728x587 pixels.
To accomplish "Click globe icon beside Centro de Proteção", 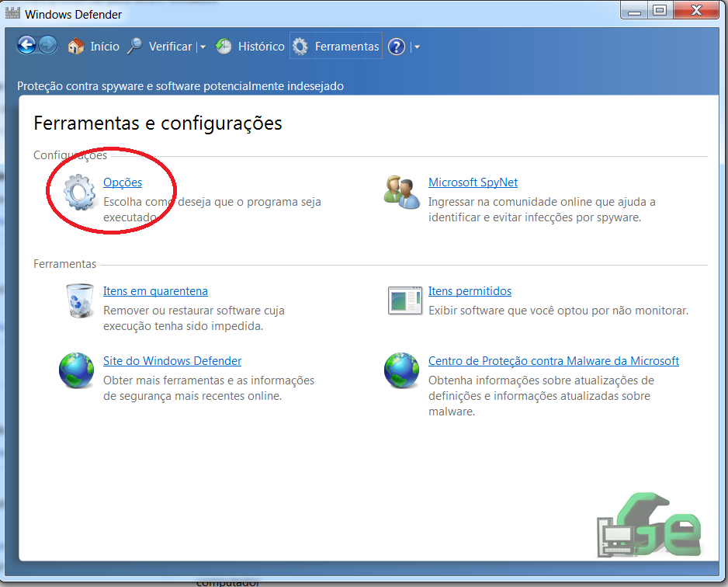I will (401, 370).
